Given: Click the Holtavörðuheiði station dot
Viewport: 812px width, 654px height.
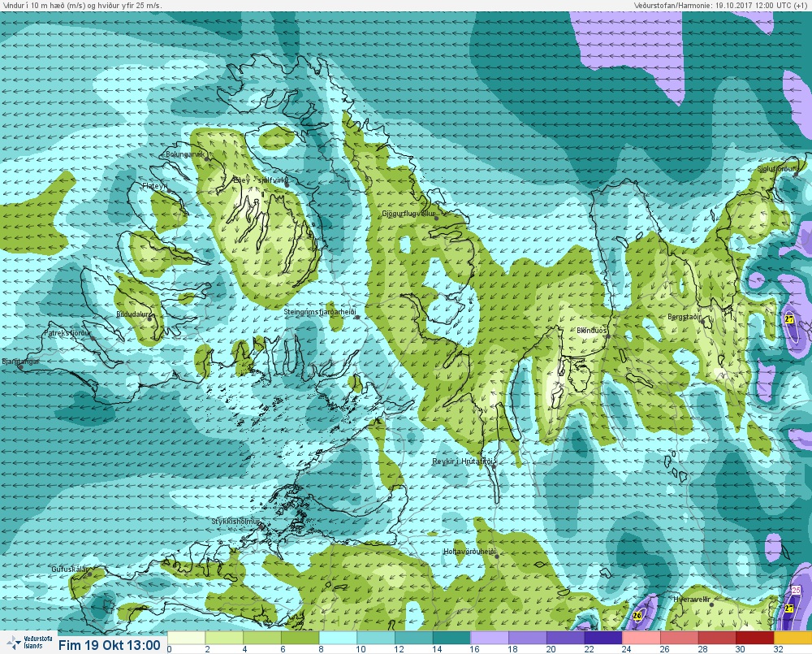Looking at the screenshot, I should pyautogui.click(x=497, y=557).
